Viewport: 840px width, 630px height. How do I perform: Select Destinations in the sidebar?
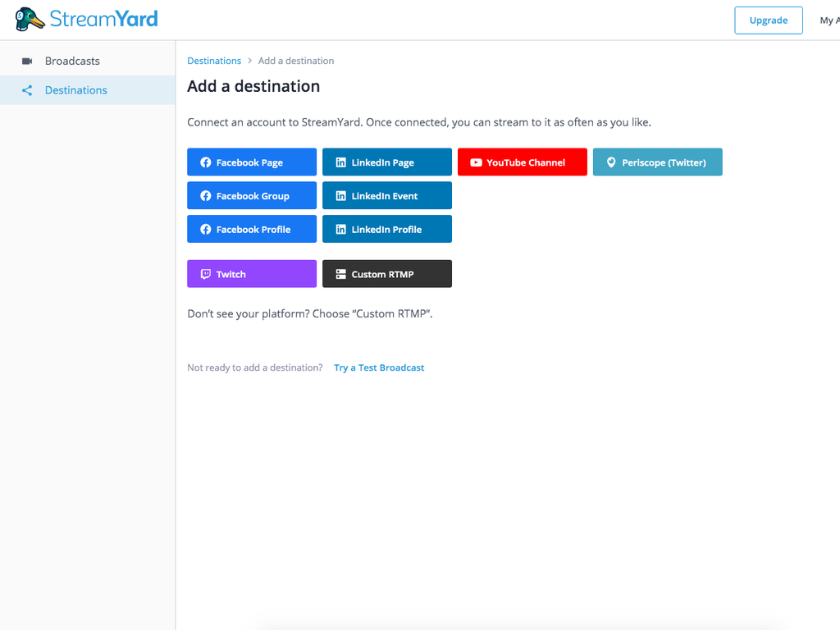(x=87, y=90)
